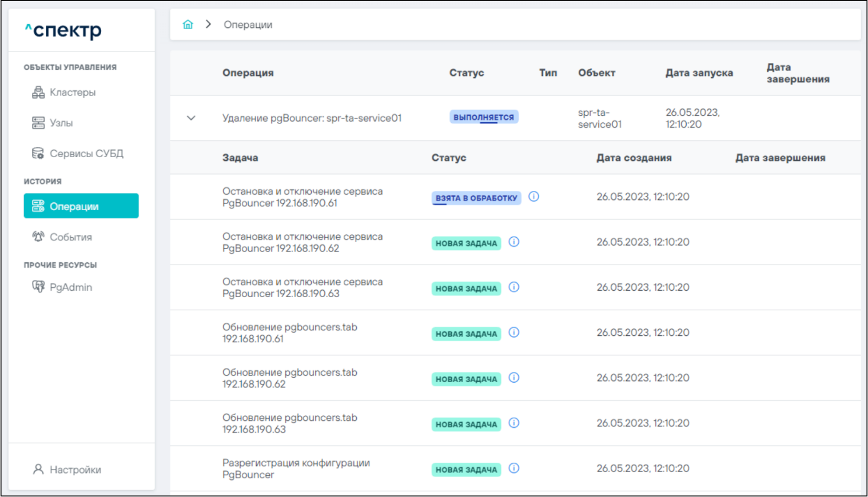This screenshot has width=868, height=497.
Task: Click the Дата запуска column header
Action: click(x=699, y=73)
